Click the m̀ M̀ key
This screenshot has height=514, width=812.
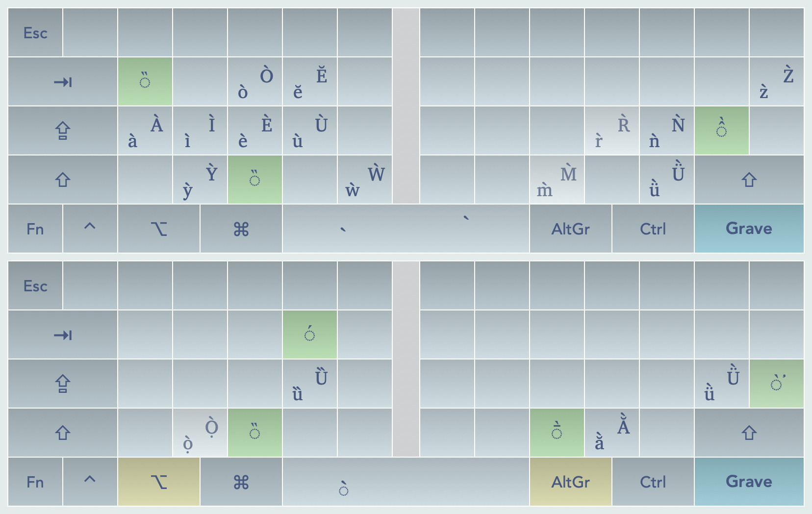coord(557,180)
